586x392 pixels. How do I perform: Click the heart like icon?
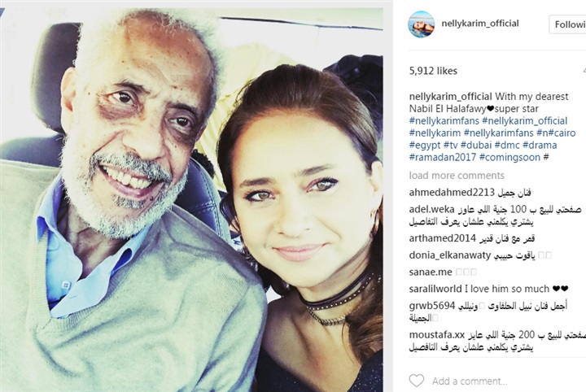pos(417,381)
